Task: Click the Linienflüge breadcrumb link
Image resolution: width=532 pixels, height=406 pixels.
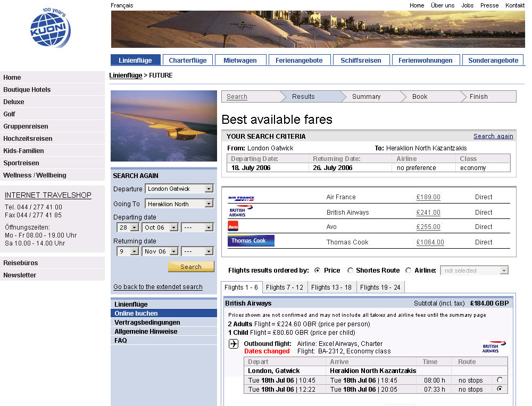Action: [x=126, y=75]
